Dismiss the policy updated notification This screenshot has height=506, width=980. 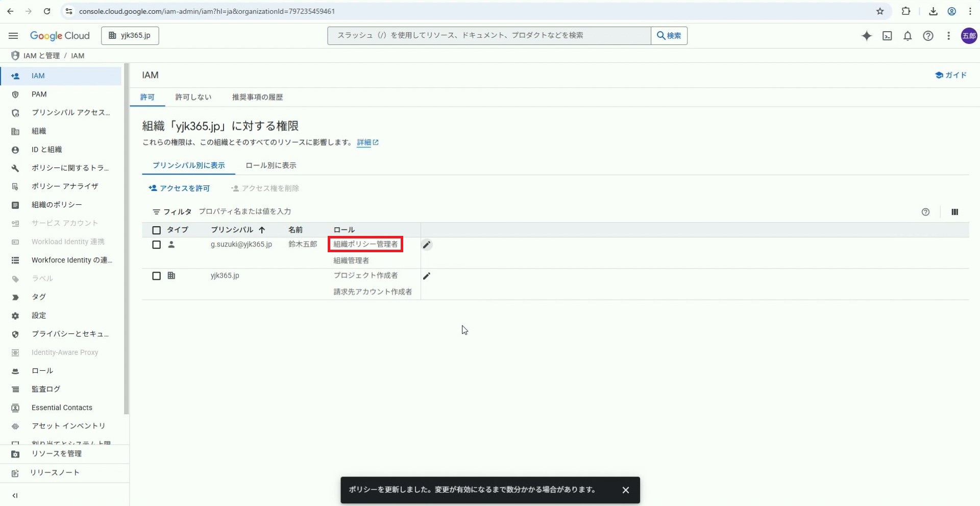click(625, 490)
